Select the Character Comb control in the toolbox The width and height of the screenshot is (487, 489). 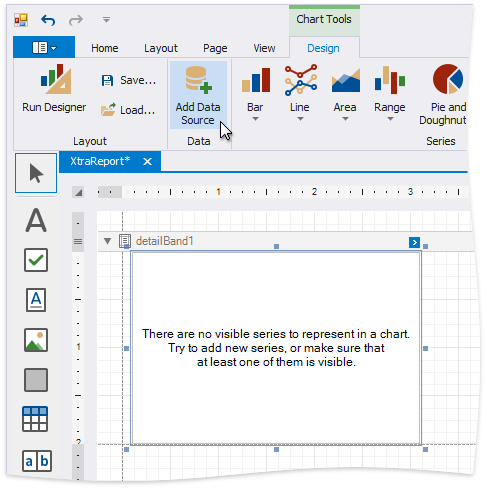(x=37, y=461)
